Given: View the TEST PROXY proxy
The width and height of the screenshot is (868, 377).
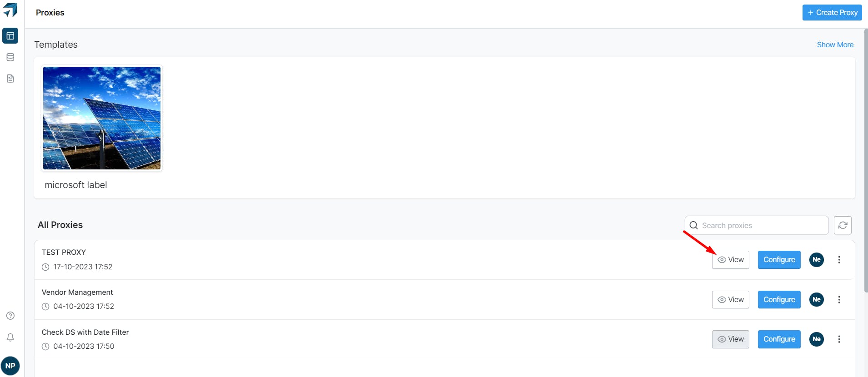Looking at the screenshot, I should tap(730, 260).
